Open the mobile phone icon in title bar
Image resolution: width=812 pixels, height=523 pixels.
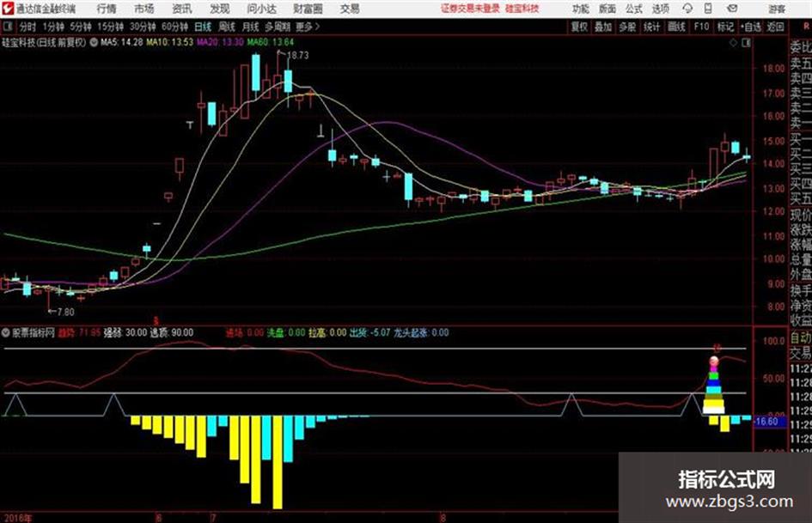pos(708,9)
